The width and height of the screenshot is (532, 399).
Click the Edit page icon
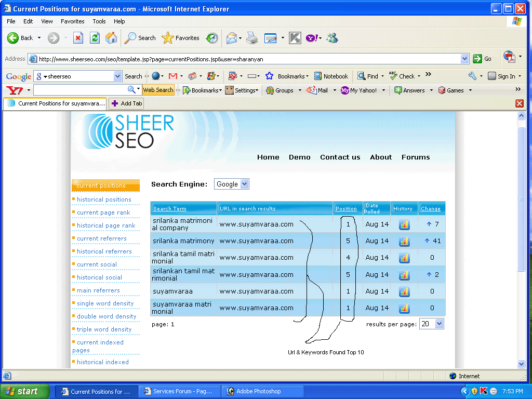270,38
